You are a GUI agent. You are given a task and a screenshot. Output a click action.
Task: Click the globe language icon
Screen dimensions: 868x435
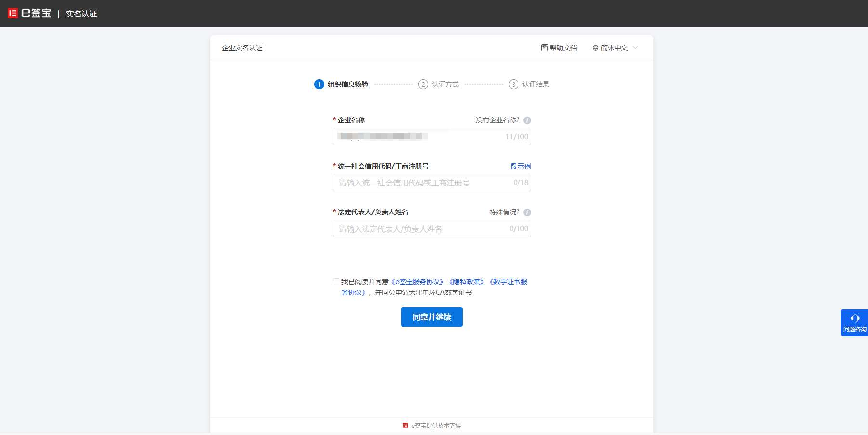(x=596, y=48)
